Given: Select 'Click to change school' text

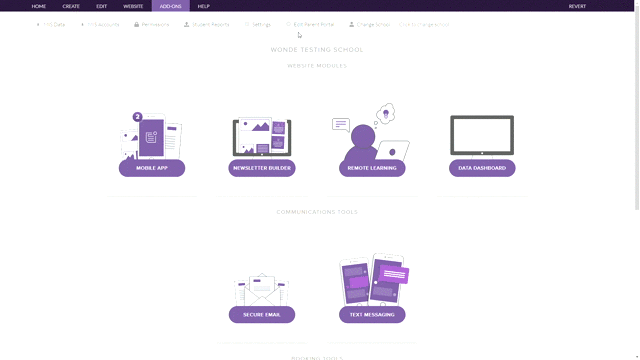Looking at the screenshot, I should [424, 24].
